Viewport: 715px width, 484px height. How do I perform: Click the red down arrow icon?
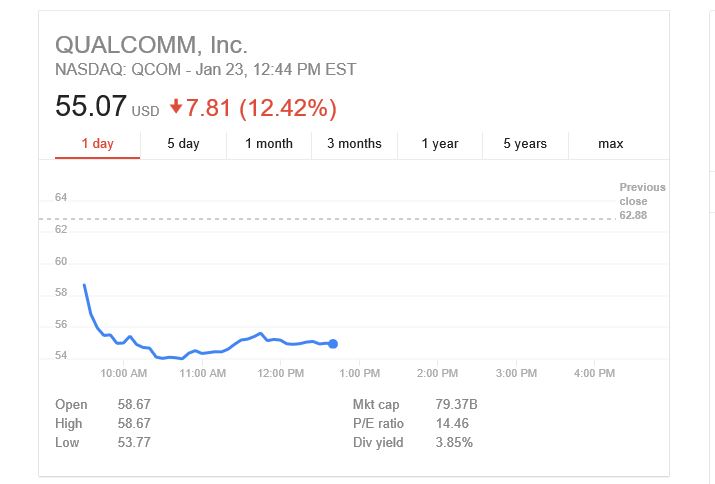pos(177,107)
